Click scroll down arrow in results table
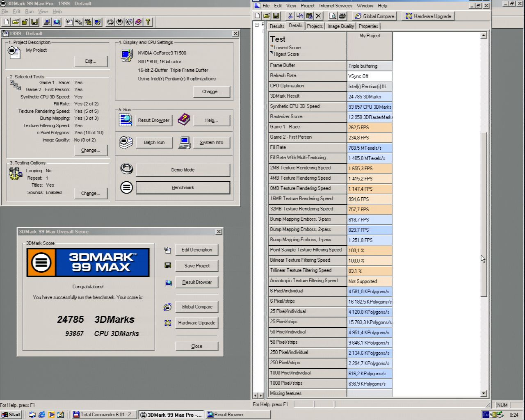Screen dimensions: 525x420 coord(484,393)
